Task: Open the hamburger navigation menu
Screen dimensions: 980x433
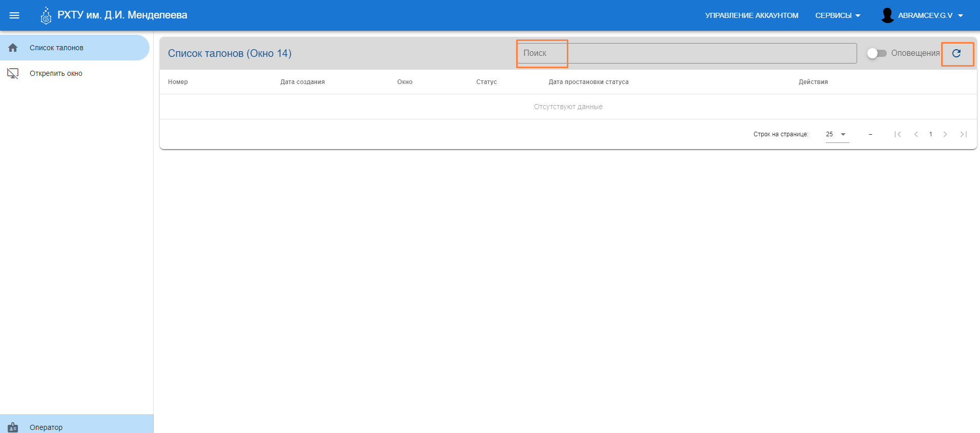Action: (x=14, y=15)
